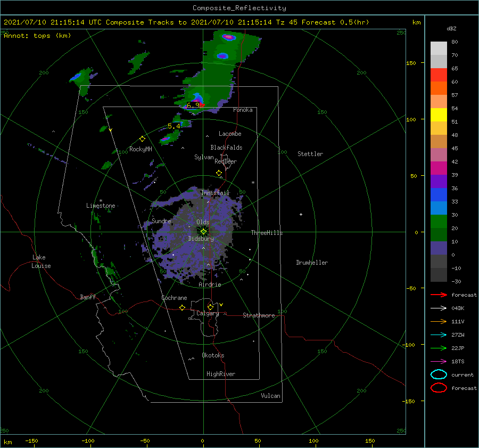Click the 'current' legend text

click(463, 375)
